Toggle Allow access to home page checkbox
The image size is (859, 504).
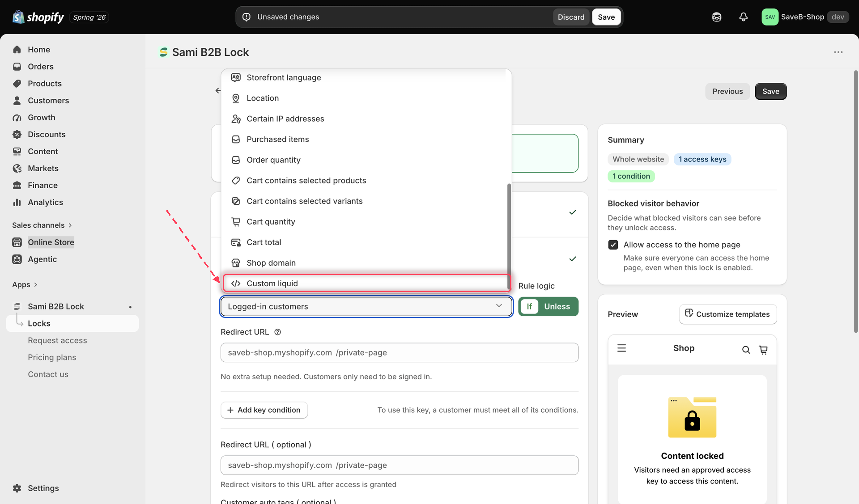[x=613, y=245]
